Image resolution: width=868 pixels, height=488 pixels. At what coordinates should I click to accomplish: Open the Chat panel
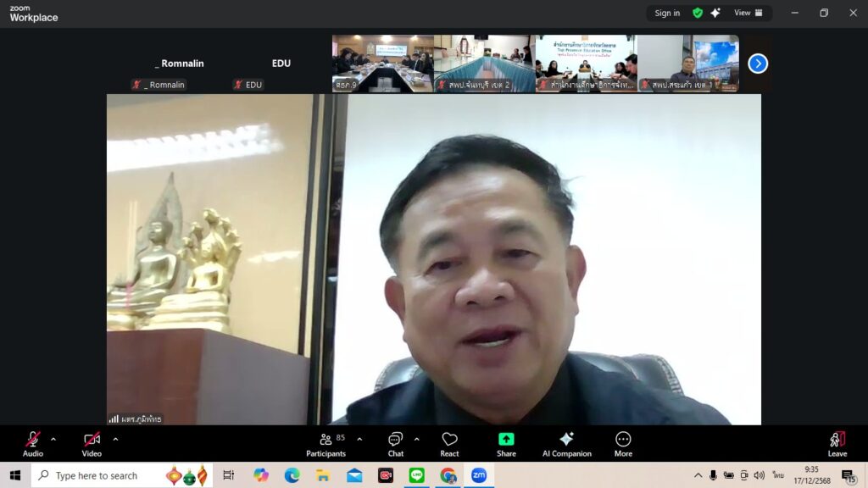(395, 443)
